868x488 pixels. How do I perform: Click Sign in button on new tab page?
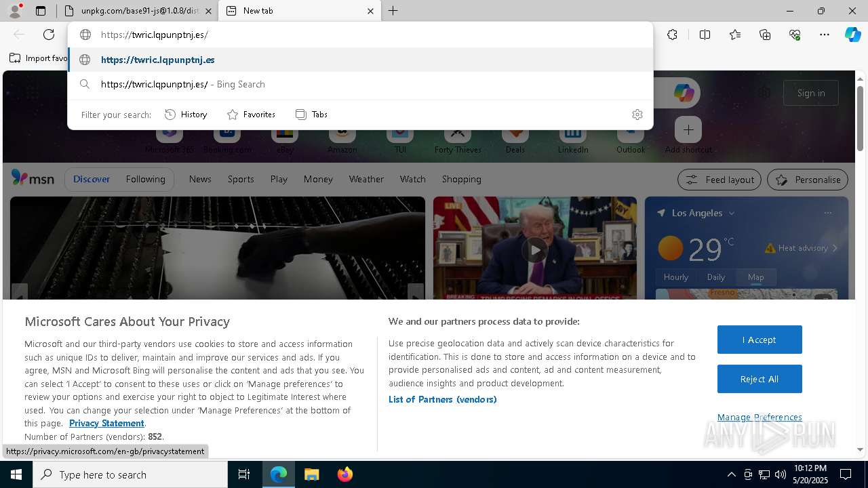811,93
